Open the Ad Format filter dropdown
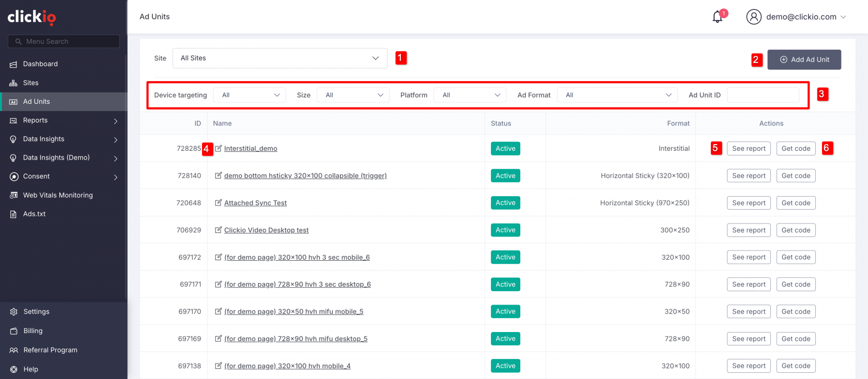The height and width of the screenshot is (379, 868). click(x=617, y=95)
